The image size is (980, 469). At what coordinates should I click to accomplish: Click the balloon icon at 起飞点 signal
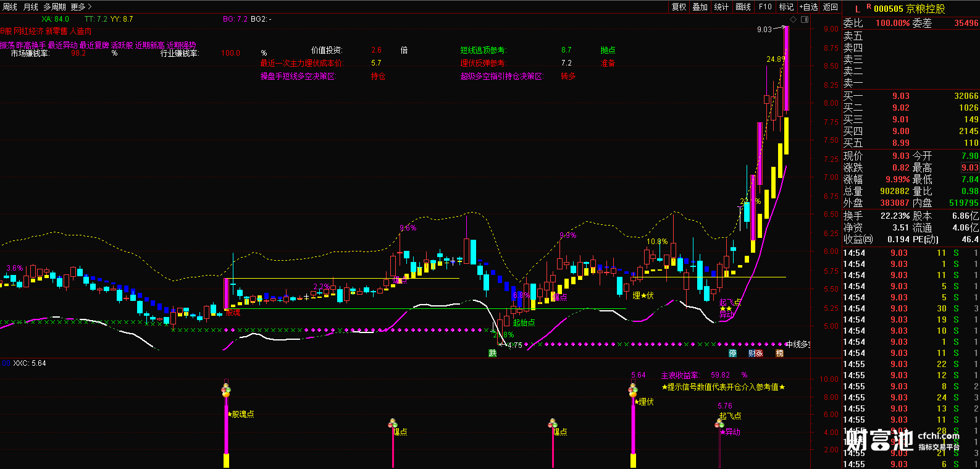point(719,423)
